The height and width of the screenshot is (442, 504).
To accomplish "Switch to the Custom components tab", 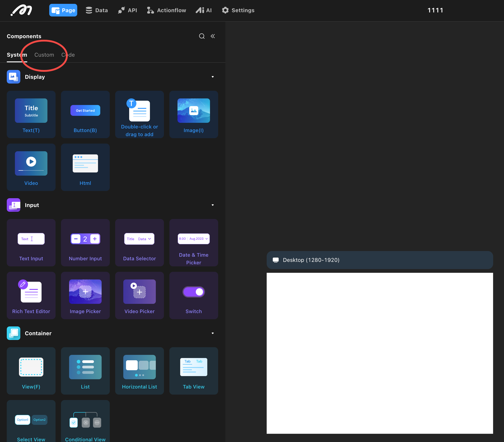I will click(x=44, y=55).
